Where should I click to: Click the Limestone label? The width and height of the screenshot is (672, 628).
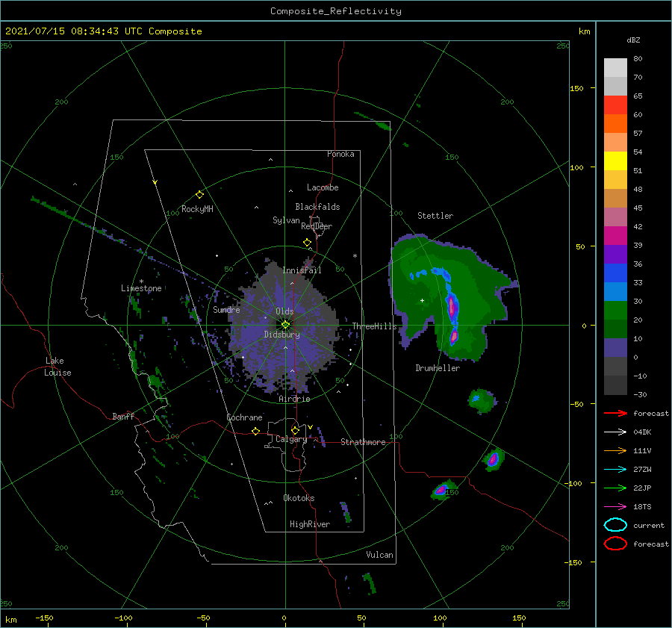(141, 288)
